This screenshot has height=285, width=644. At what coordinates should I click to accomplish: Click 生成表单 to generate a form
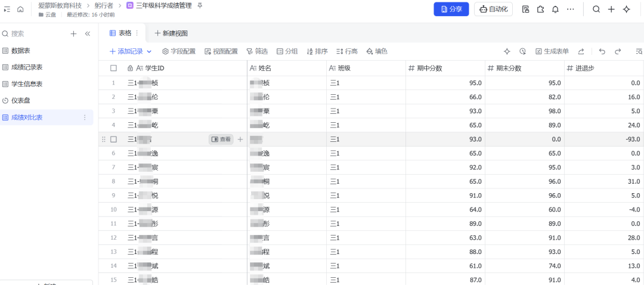tap(552, 51)
